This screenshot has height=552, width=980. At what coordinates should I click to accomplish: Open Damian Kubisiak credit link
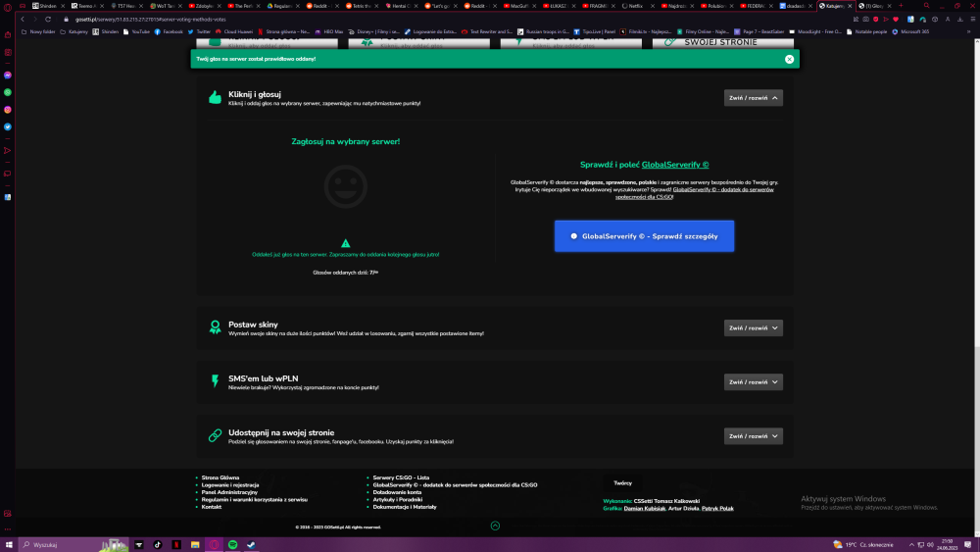(x=645, y=508)
